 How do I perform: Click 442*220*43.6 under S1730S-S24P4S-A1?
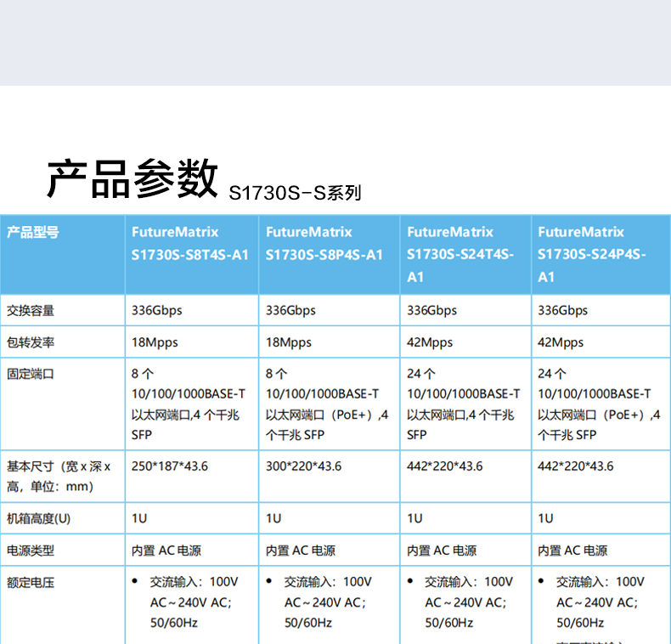click(x=576, y=466)
